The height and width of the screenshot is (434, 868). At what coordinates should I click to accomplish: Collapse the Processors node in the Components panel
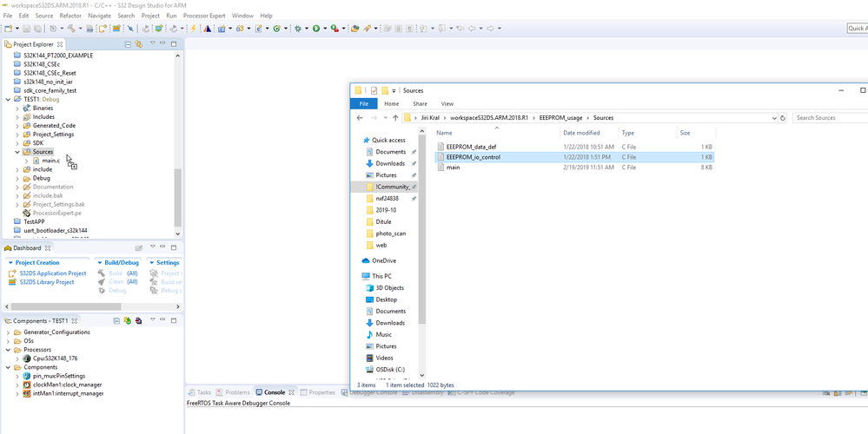pos(8,350)
